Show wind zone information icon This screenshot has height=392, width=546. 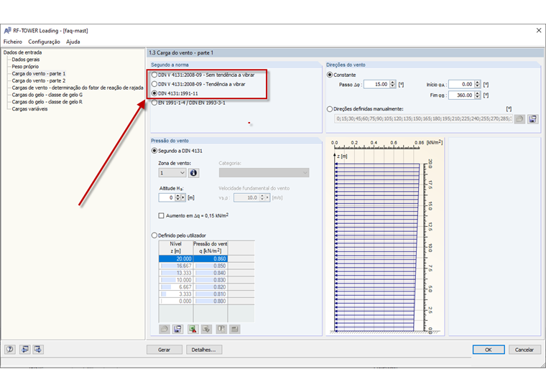pos(193,173)
